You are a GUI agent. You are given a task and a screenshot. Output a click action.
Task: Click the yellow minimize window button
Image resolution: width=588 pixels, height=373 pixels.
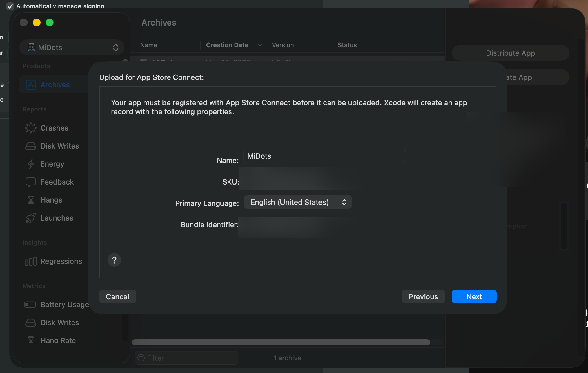coord(37,23)
